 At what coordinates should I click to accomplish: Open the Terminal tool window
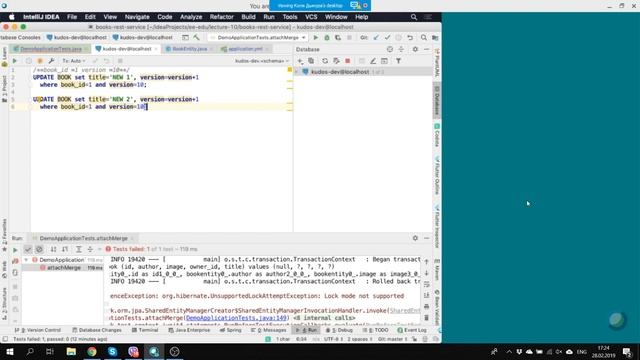(145, 330)
